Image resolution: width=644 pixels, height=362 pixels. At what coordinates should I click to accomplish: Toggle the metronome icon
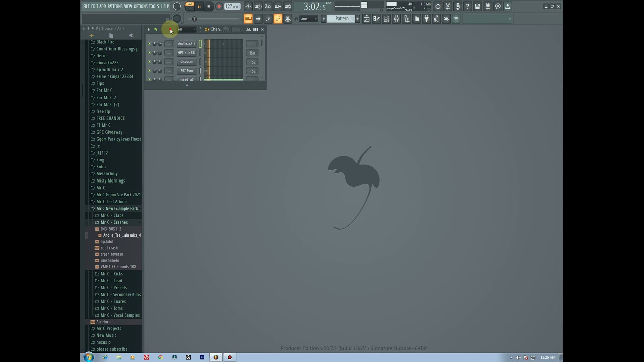pyautogui.click(x=248, y=6)
